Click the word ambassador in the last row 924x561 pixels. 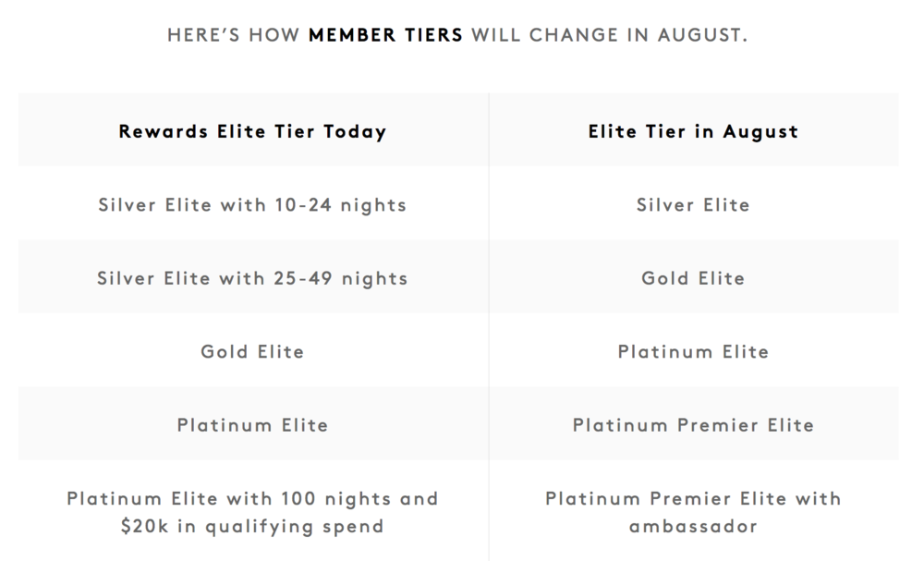693,527
